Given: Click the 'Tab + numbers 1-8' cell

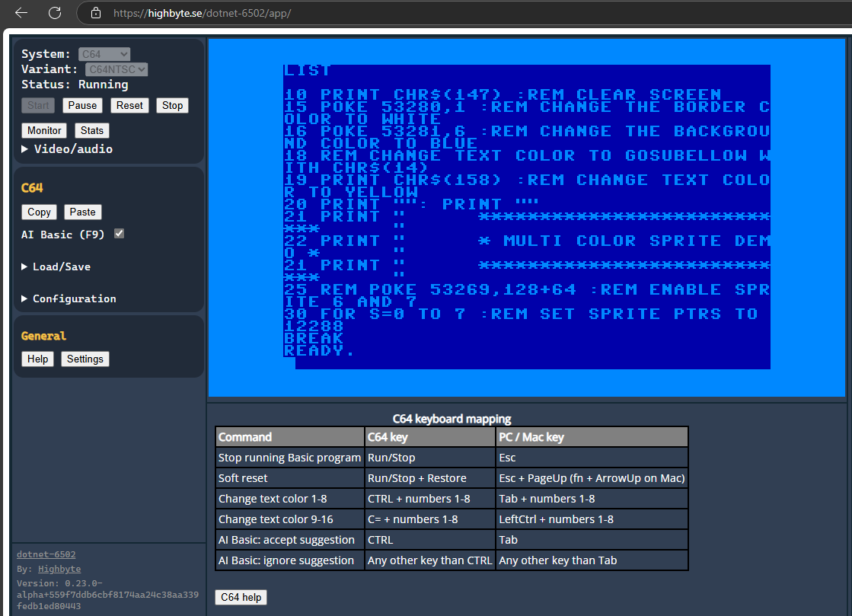Looking at the screenshot, I should (592, 499).
